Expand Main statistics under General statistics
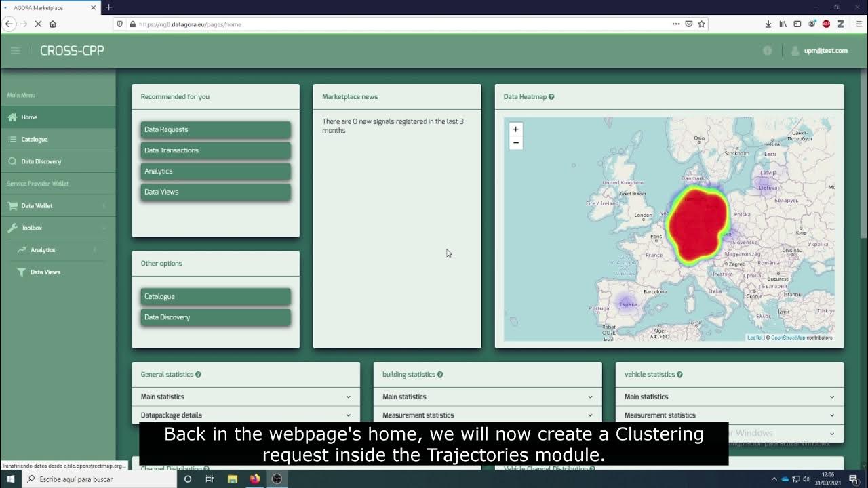Screen dimensions: 868x488 349,396
